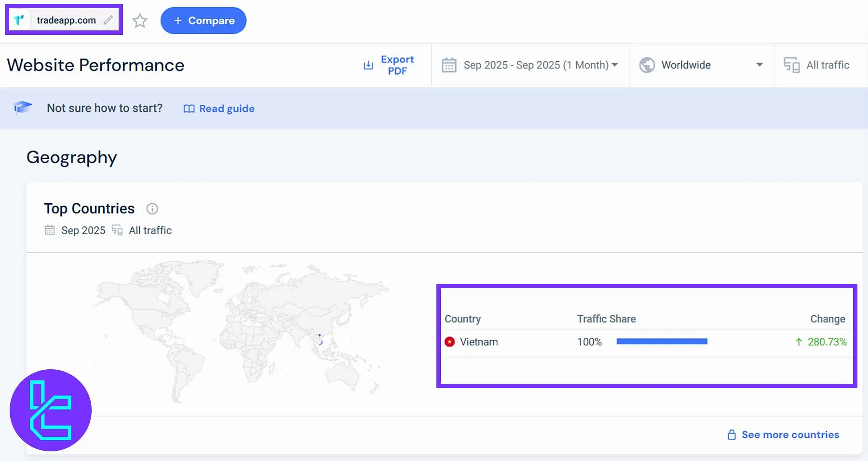Viewport: 868px width, 461px height.
Task: Click the Website Performance heading
Action: click(95, 65)
